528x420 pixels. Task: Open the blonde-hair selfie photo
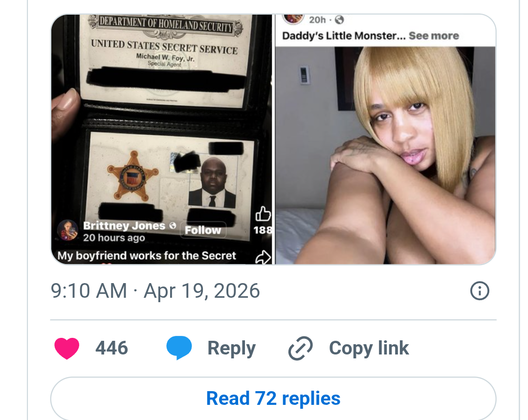[385, 155]
